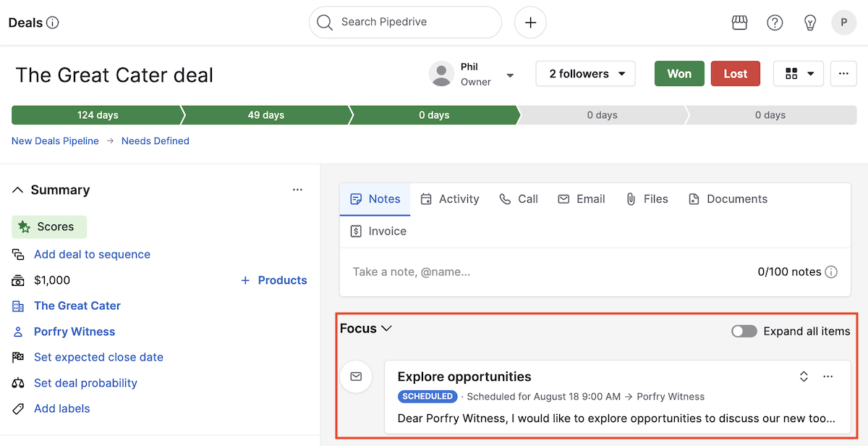This screenshot has width=868, height=446.
Task: Open the P user profile avatar
Action: coord(843,22)
